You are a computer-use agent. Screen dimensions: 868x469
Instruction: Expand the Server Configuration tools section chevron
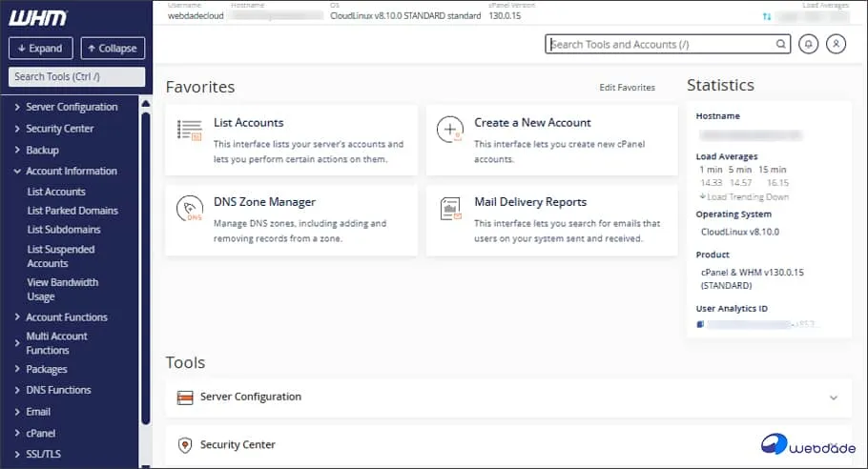click(833, 398)
